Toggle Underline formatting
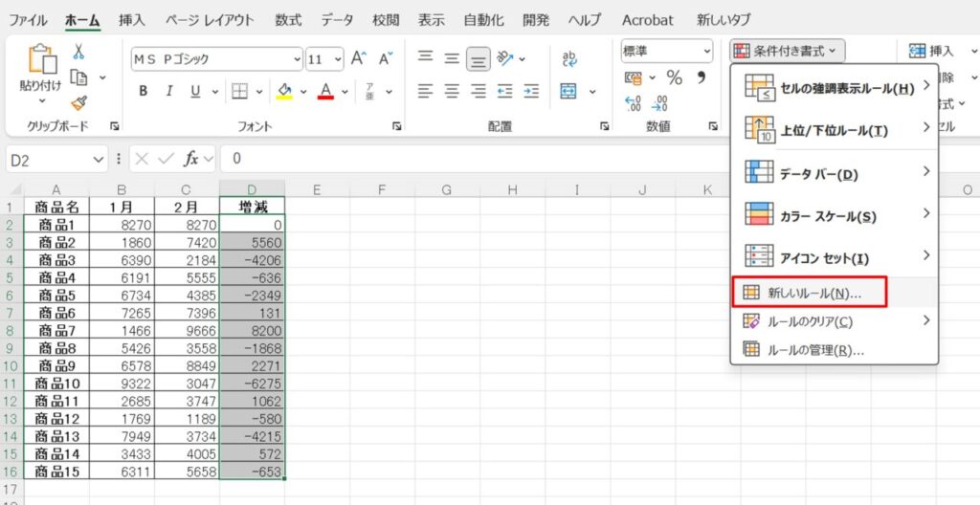 point(195,92)
